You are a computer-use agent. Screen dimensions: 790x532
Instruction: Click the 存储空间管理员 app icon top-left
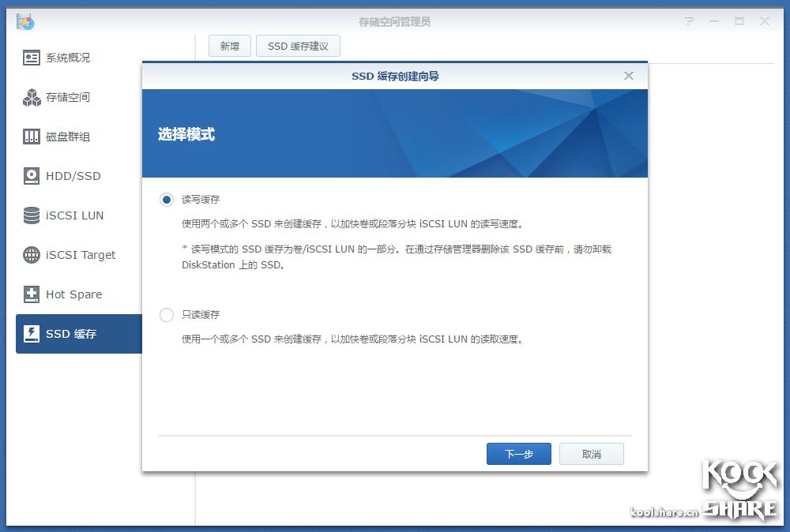click(24, 23)
